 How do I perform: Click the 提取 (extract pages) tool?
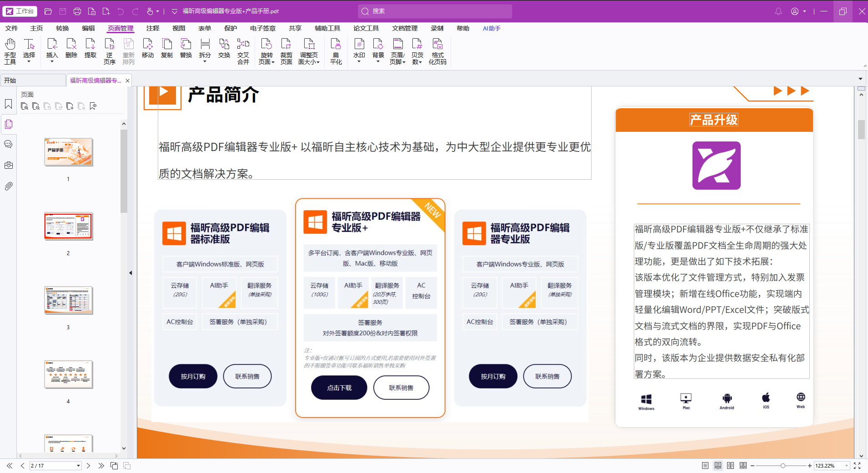[x=90, y=48]
